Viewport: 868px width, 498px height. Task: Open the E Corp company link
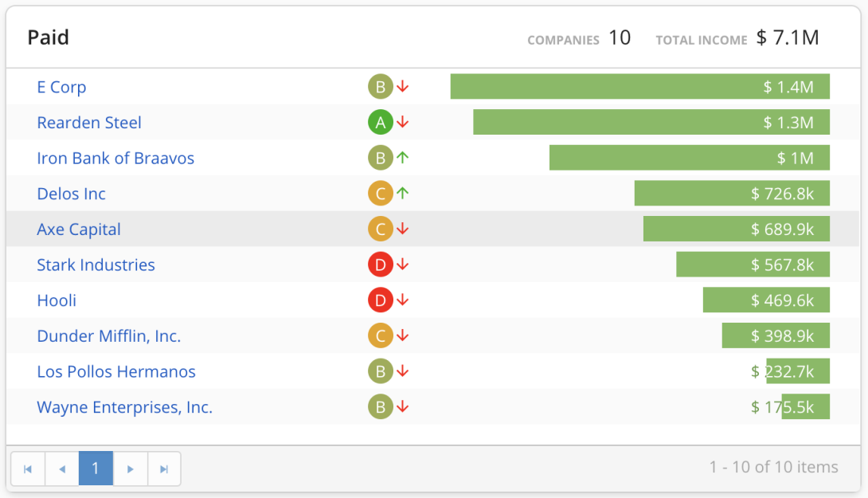(61, 87)
